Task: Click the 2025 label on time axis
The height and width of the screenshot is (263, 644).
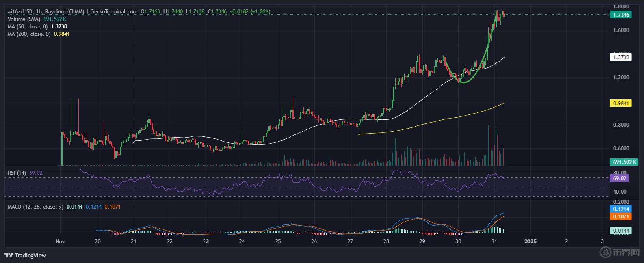Action: [530, 241]
